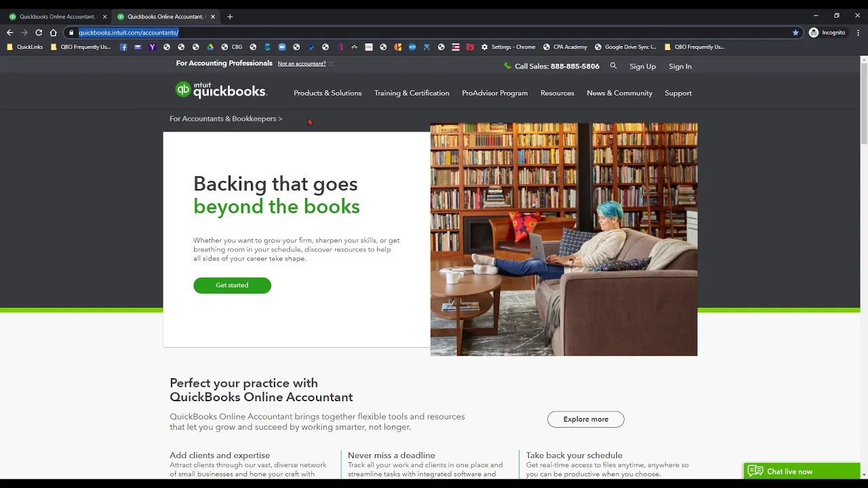Click For Accountants & Bookkeepers breadcrumb
868x488 pixels.
[226, 119]
